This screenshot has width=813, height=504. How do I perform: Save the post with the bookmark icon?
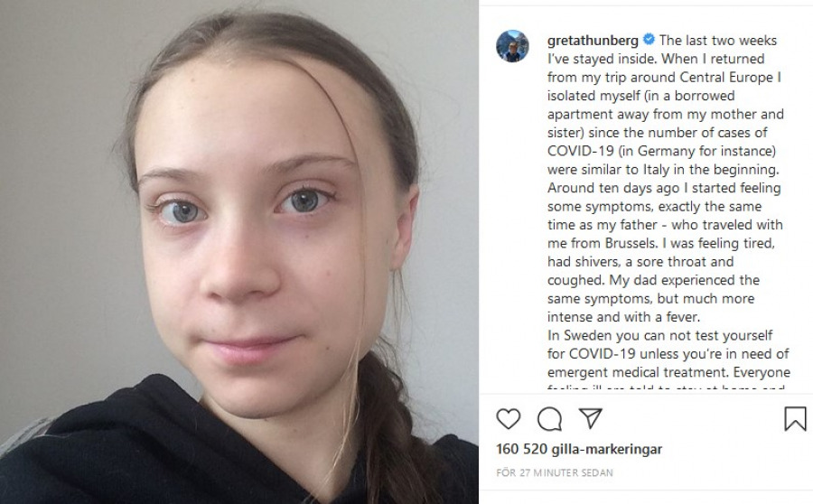coord(795,418)
